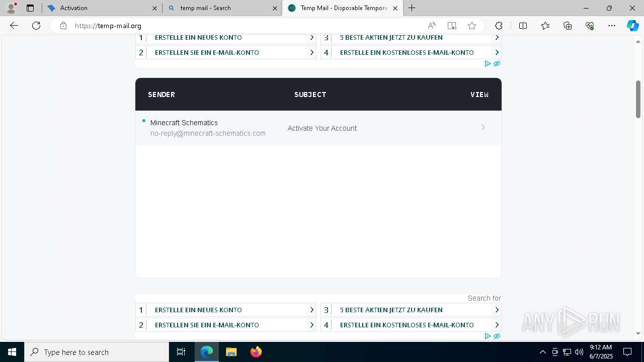Add this page to favorites star
The height and width of the screenshot is (362, 644).
pyautogui.click(x=472, y=26)
